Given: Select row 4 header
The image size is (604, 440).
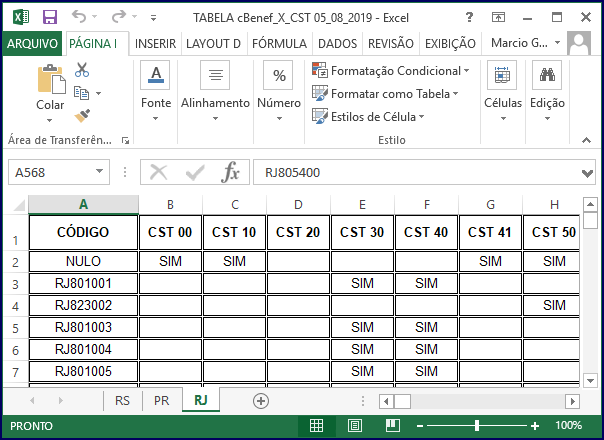Looking at the screenshot, I should [x=15, y=306].
